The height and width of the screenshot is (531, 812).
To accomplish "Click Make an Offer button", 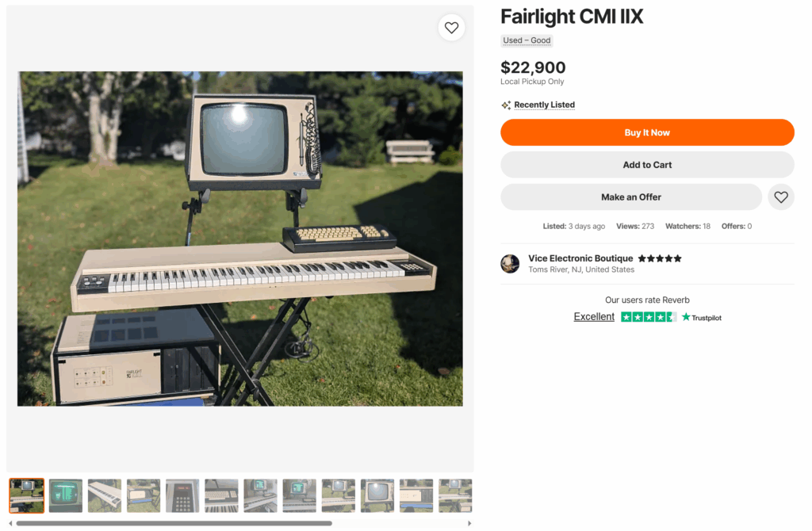I will pyautogui.click(x=630, y=197).
